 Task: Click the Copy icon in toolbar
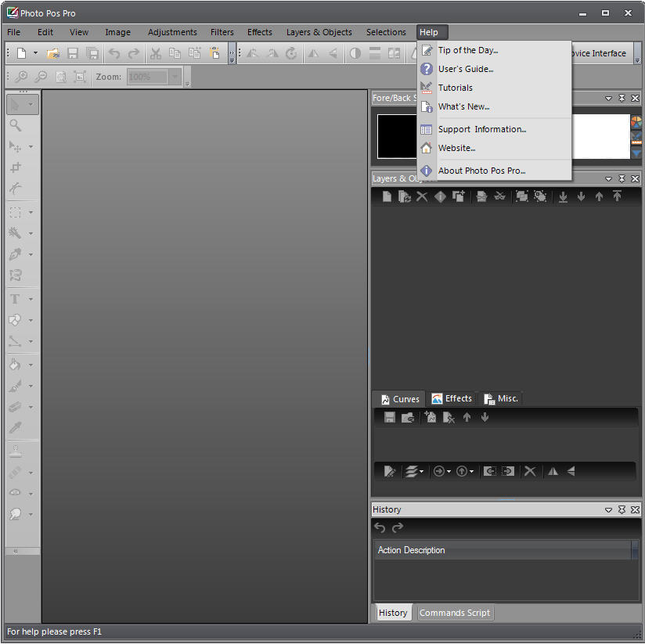175,53
